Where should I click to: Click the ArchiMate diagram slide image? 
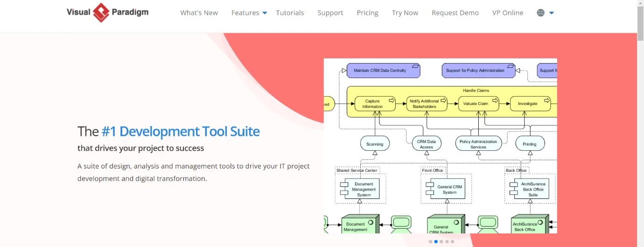[x=441, y=146]
